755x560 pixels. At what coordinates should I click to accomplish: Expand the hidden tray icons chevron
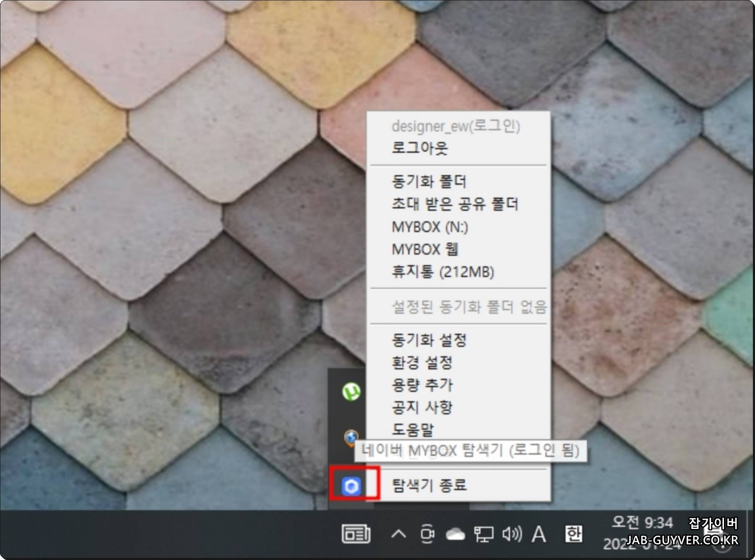coord(398,534)
